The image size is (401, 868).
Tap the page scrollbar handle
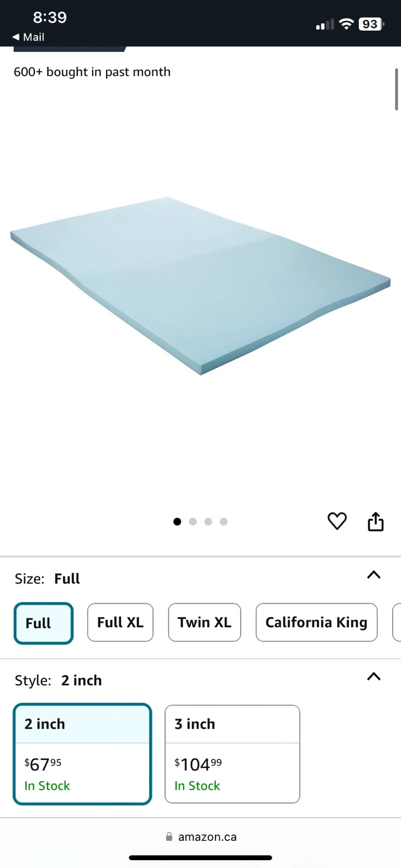(x=396, y=89)
